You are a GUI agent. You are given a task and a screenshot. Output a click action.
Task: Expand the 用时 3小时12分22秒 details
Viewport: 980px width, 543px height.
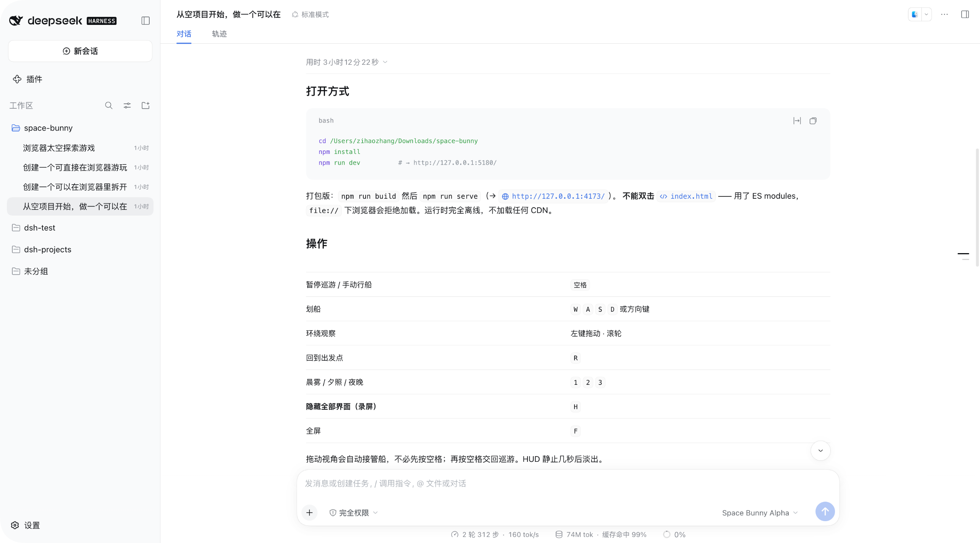(347, 62)
